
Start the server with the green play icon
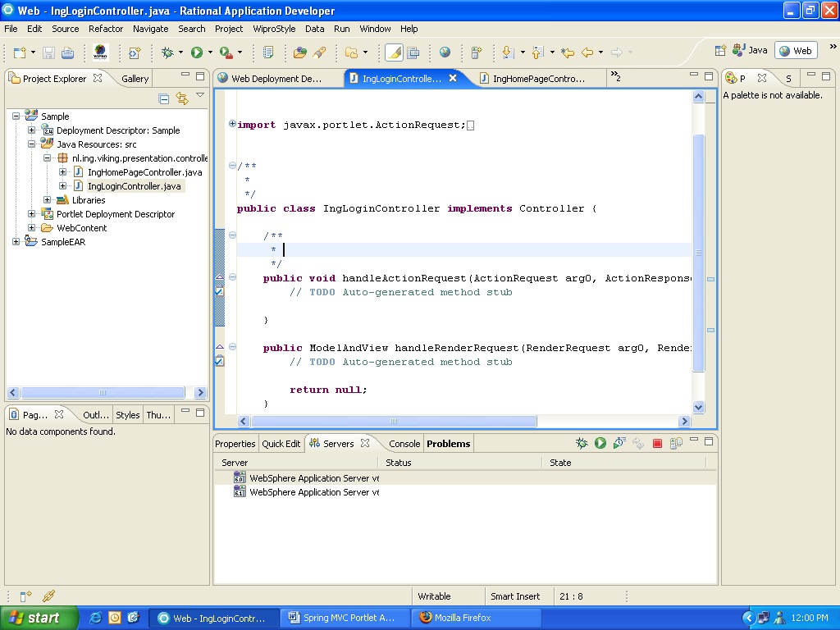pos(600,443)
